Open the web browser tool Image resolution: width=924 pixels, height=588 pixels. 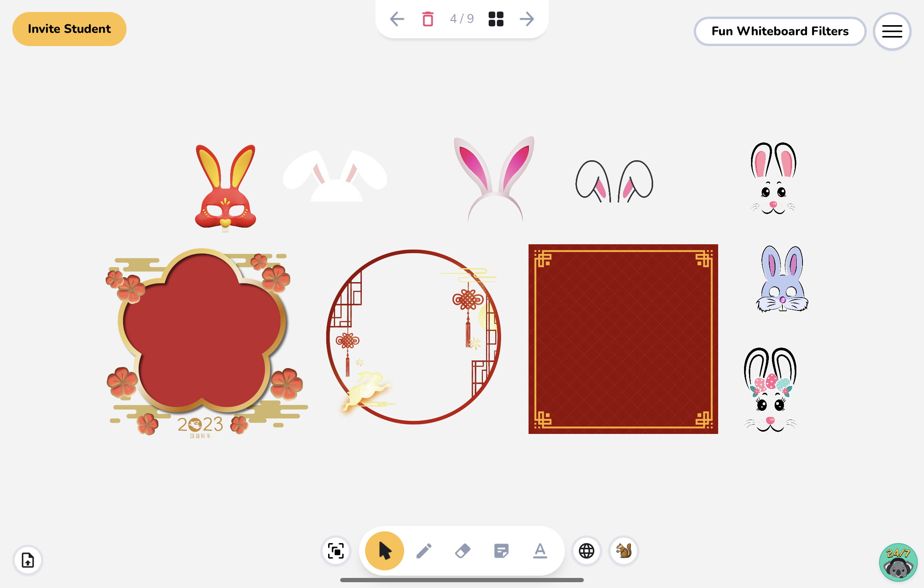(586, 550)
